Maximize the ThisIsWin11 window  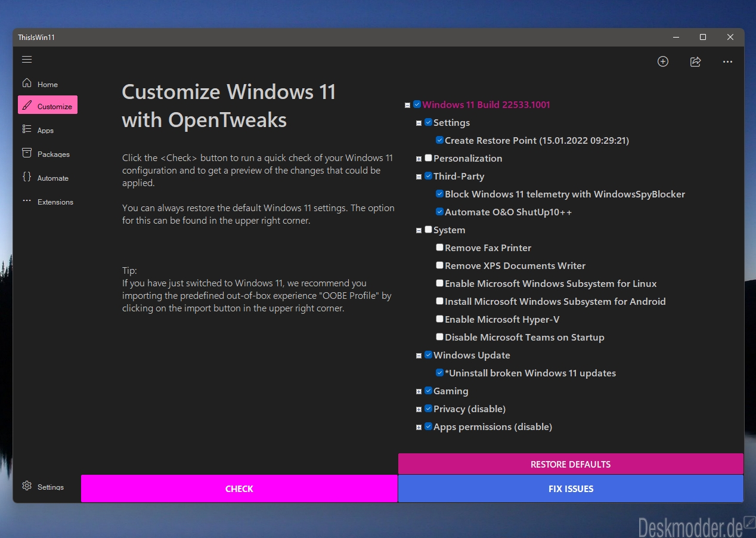(703, 37)
